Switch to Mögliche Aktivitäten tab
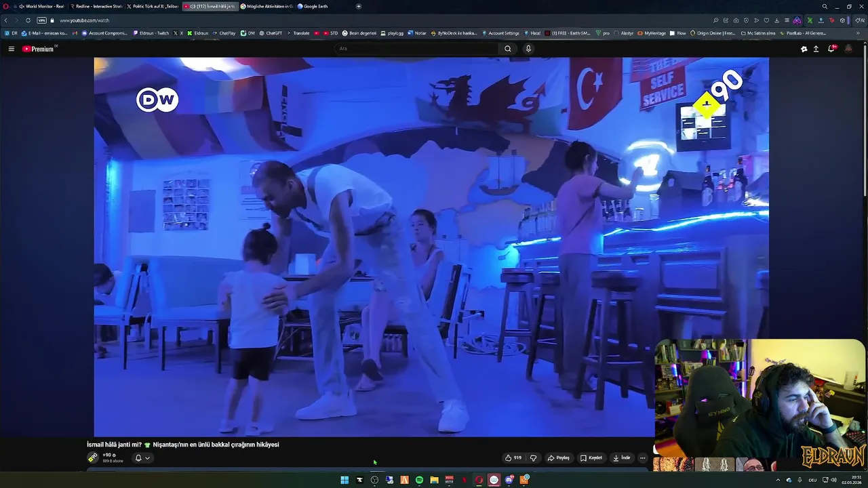868x488 pixels. pos(267,6)
